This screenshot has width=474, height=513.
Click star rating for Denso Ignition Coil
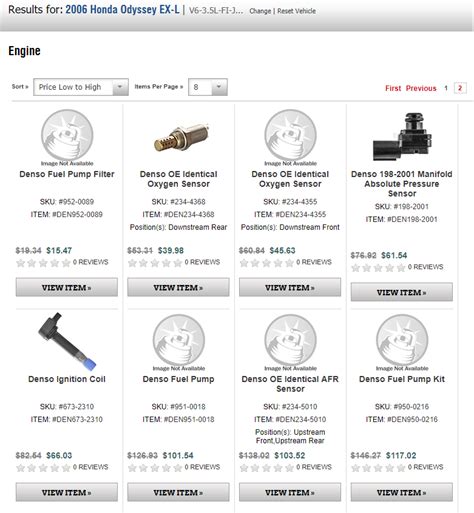point(43,468)
